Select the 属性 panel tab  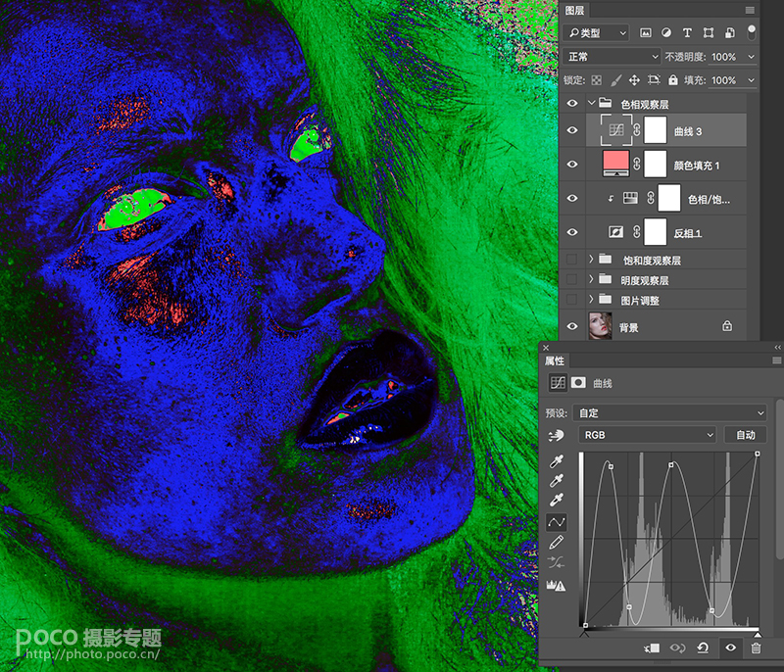(555, 360)
